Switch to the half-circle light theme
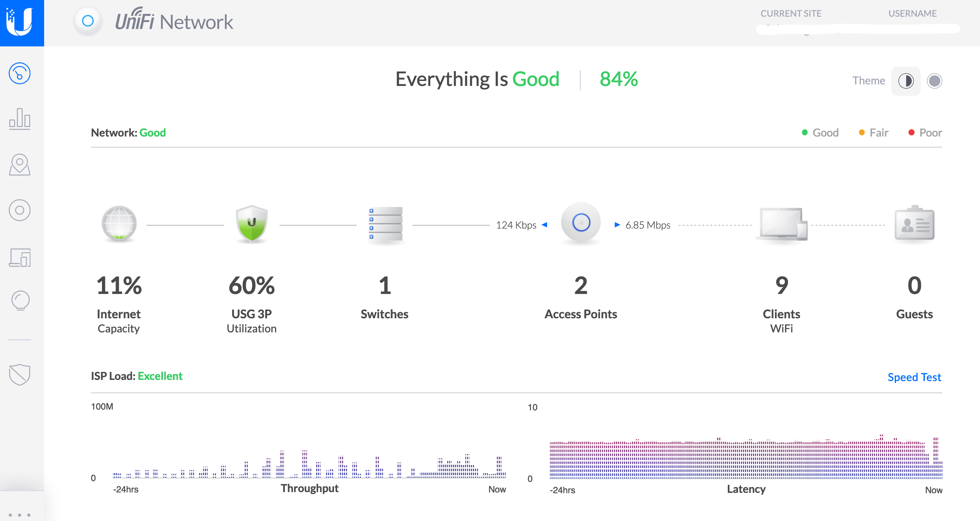The width and height of the screenshot is (980, 521). [906, 81]
